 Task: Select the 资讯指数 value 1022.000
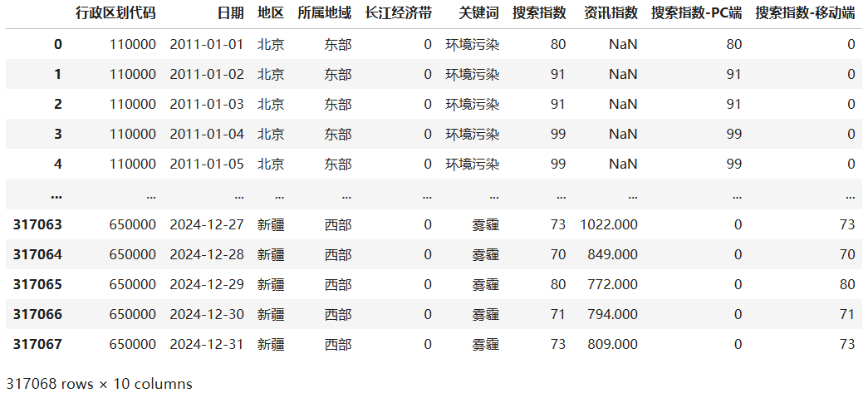point(609,224)
